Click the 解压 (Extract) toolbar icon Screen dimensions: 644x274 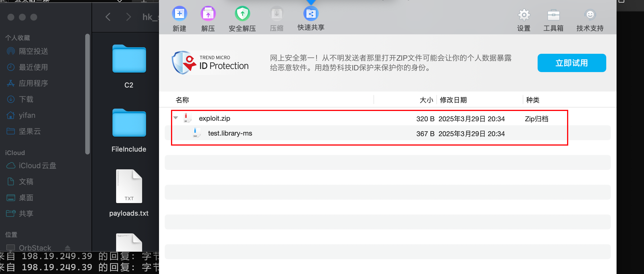(x=208, y=13)
